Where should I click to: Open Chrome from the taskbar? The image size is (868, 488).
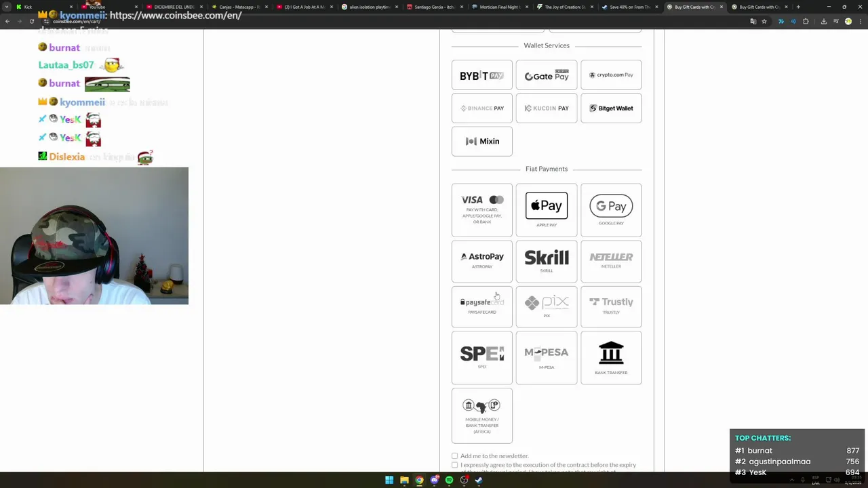coord(419,480)
